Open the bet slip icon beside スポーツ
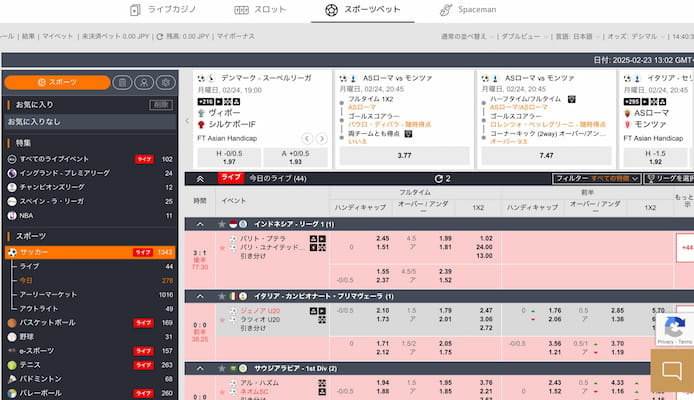 [x=122, y=82]
